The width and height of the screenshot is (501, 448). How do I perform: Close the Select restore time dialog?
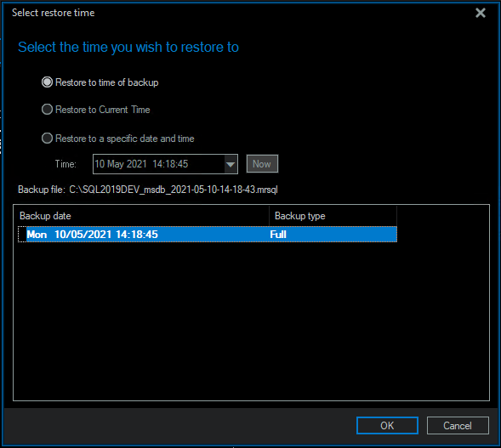pyautogui.click(x=481, y=13)
